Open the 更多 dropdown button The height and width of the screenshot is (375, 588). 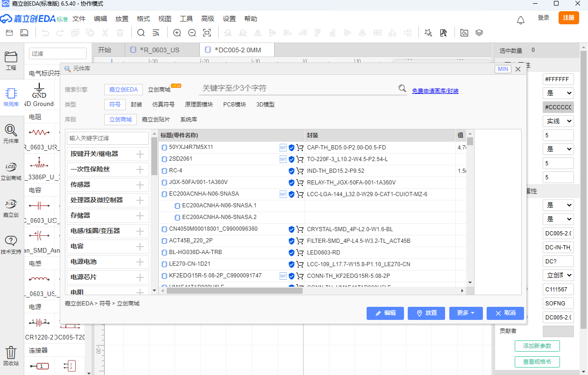tap(466, 313)
